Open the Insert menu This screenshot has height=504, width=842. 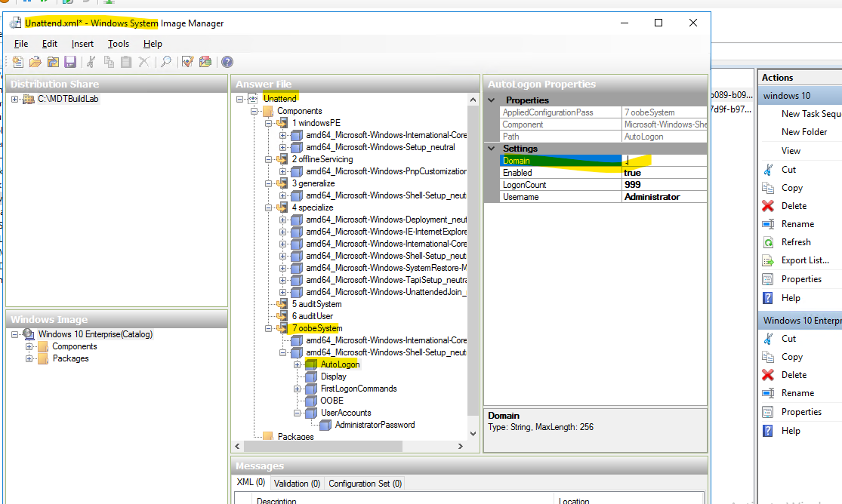tap(82, 43)
